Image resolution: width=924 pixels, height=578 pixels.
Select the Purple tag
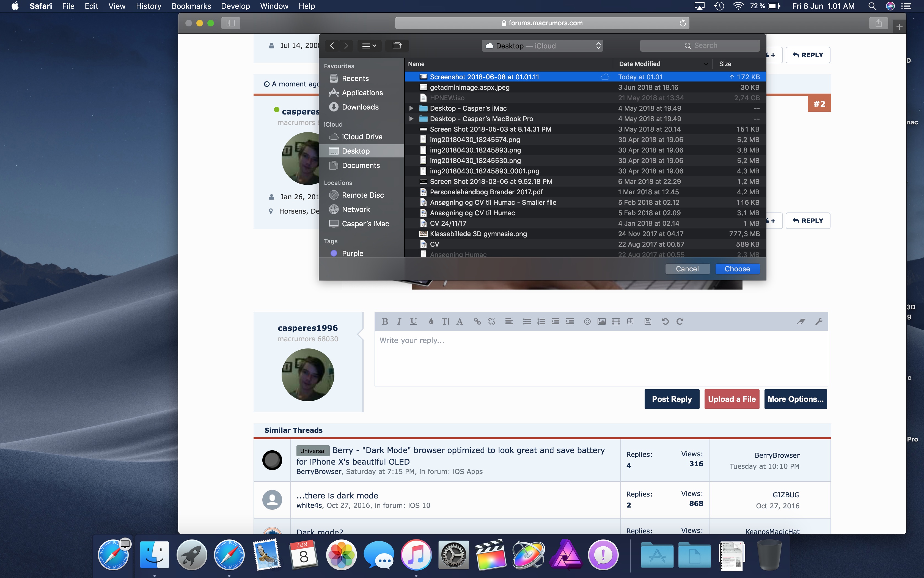tap(361, 253)
